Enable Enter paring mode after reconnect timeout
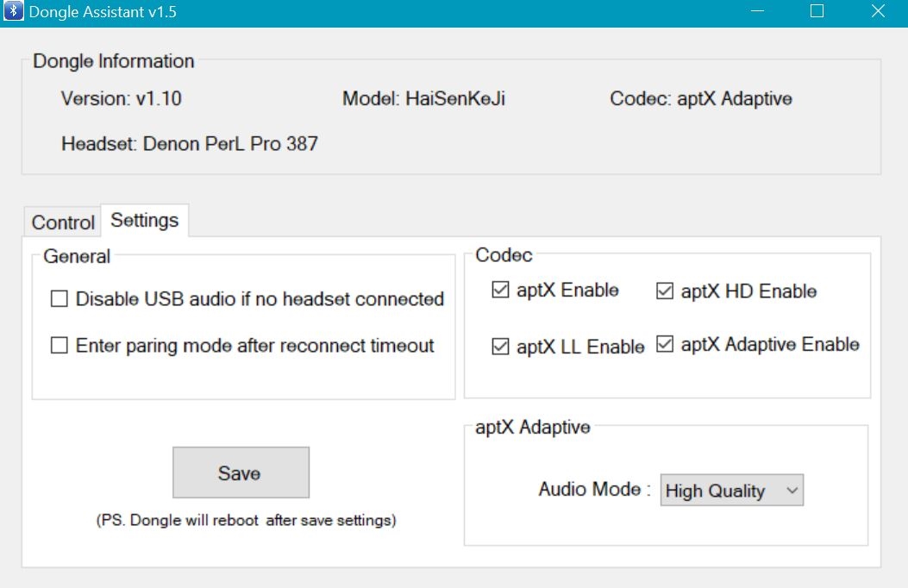Image resolution: width=908 pixels, height=588 pixels. 59,346
